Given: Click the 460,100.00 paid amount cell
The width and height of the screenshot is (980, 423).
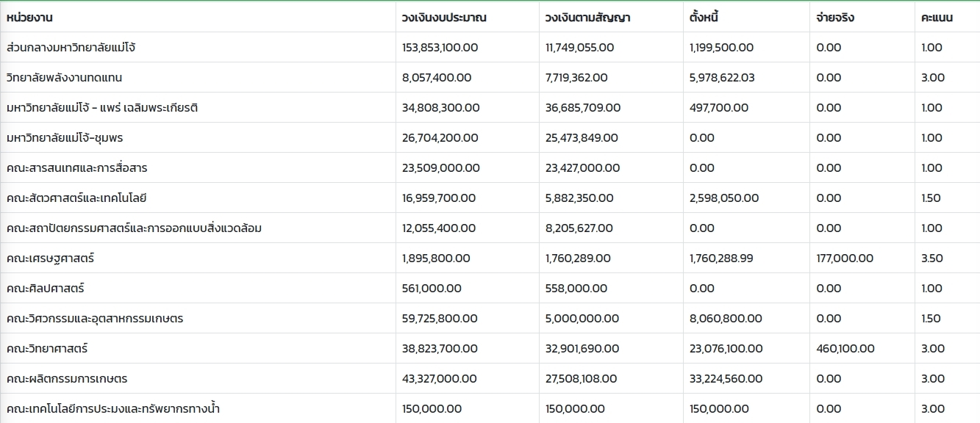Looking at the screenshot, I should pyautogui.click(x=845, y=349).
